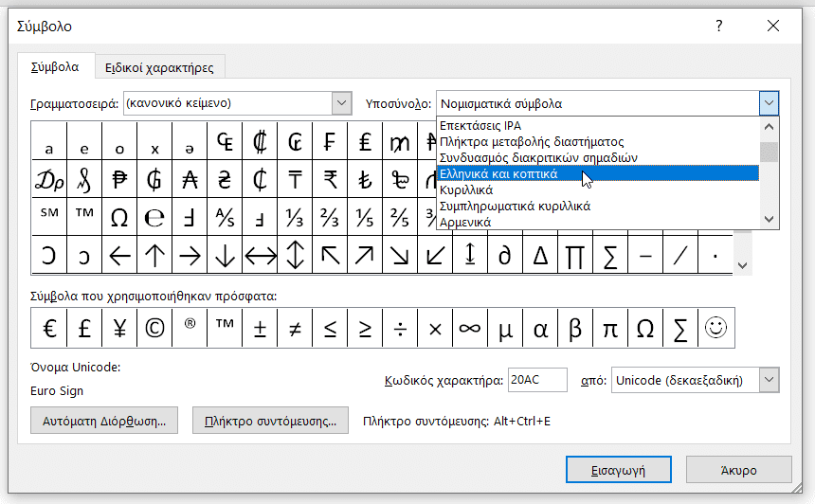Viewport: 815px width, 504px height.
Task: Pick the left arrow symbol in grid
Action: tap(119, 255)
